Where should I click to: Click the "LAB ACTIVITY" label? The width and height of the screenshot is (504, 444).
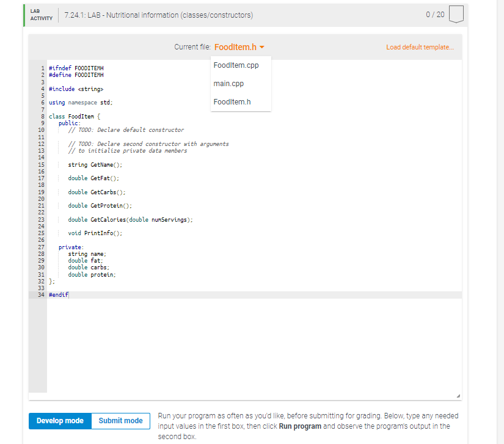pyautogui.click(x=42, y=15)
